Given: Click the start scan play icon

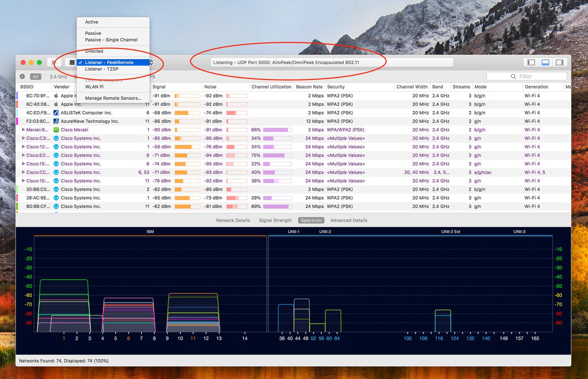Looking at the screenshot, I should 53,62.
